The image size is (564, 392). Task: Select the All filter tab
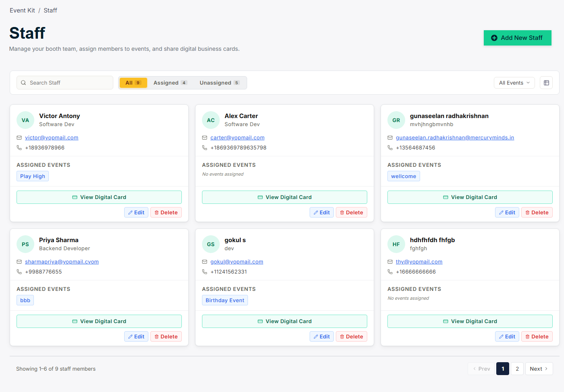click(133, 83)
